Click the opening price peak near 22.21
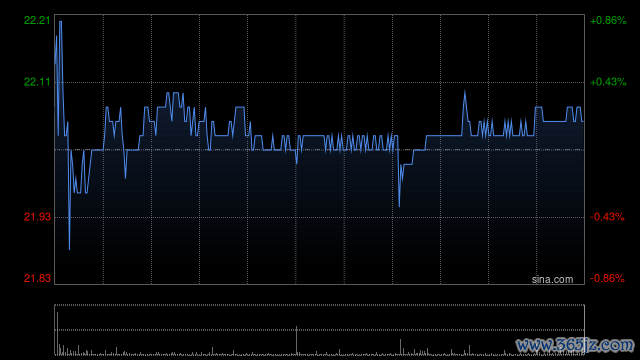This screenshot has width=640, height=360. click(x=60, y=22)
